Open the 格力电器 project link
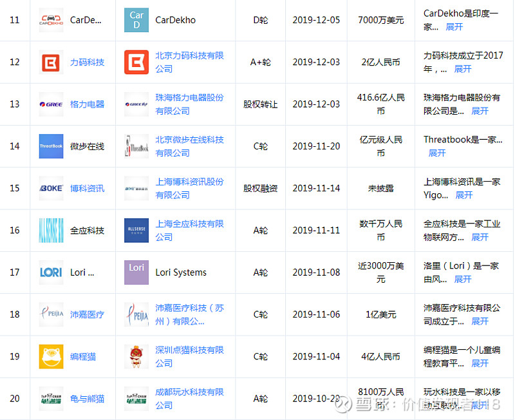The width and height of the screenshot is (515, 420). coord(88,104)
